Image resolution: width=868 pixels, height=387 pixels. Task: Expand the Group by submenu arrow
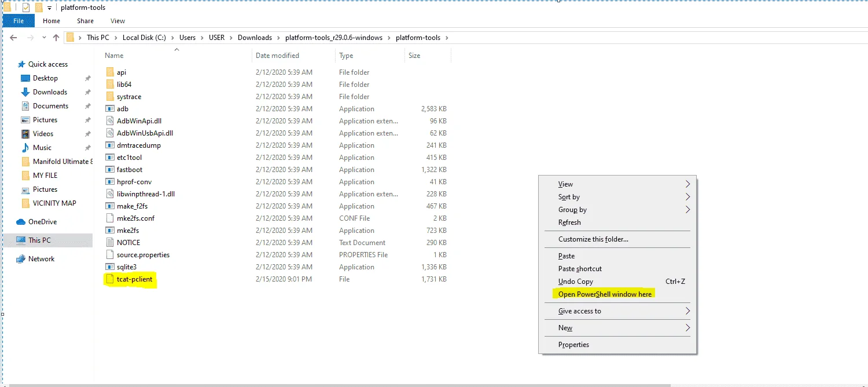tap(687, 210)
